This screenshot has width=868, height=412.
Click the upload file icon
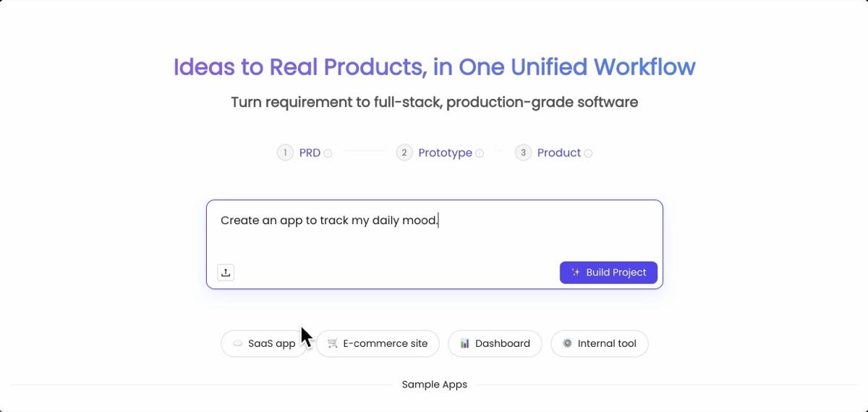pyautogui.click(x=226, y=272)
